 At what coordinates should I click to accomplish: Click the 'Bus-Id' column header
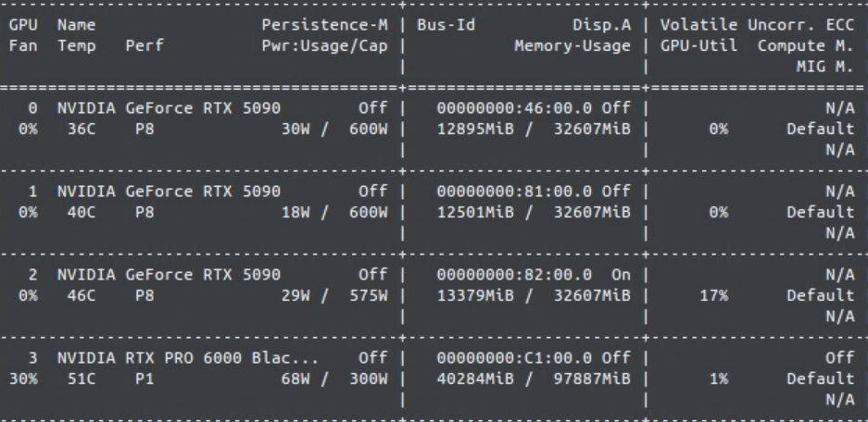[x=447, y=25]
